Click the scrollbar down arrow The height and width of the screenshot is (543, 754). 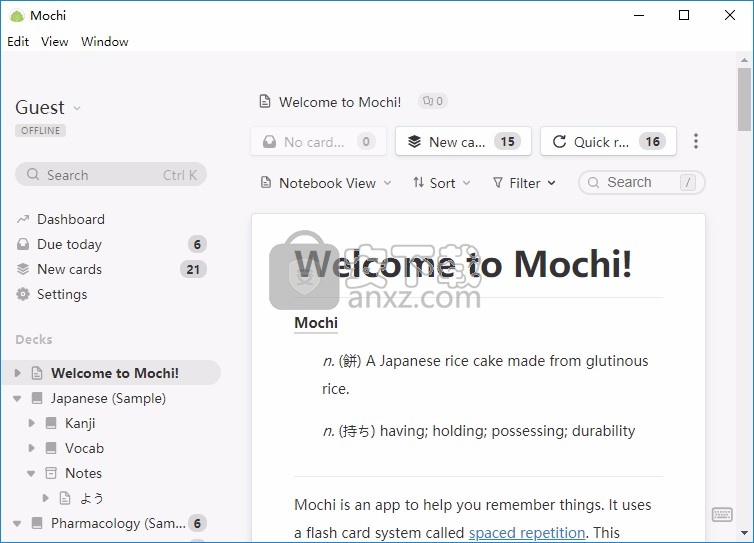(x=744, y=533)
